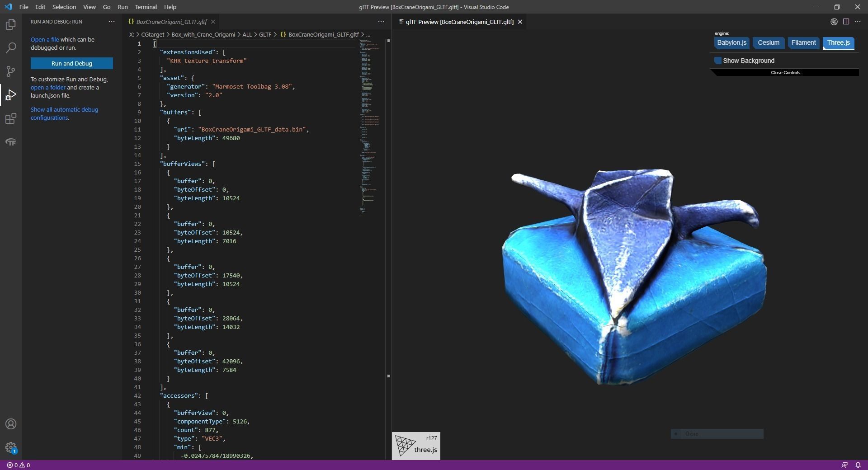Viewport: 868px width, 470px height.
Task: Open the View menu
Action: tap(90, 7)
